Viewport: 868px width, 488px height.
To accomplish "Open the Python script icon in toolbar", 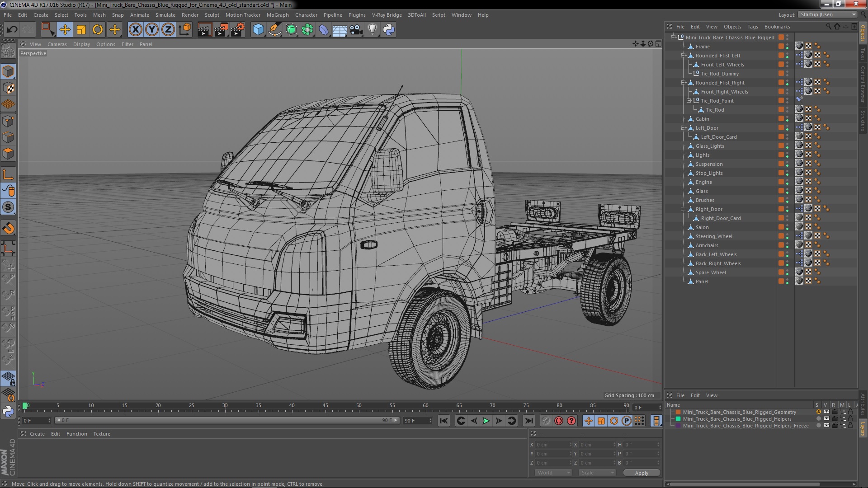I will 389,30.
